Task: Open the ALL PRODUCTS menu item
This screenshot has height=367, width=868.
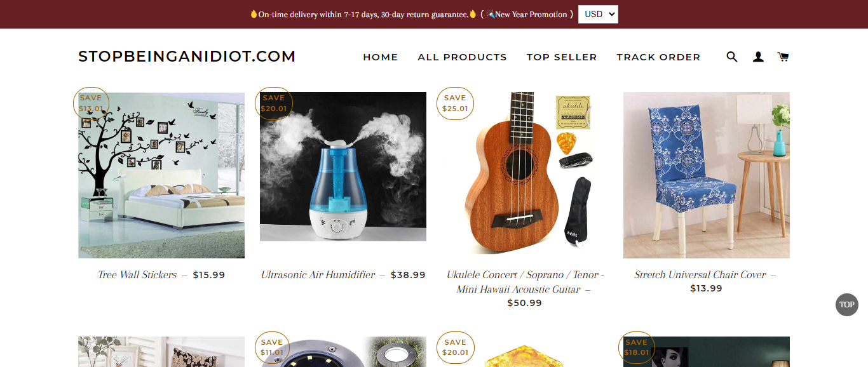Action: (463, 57)
